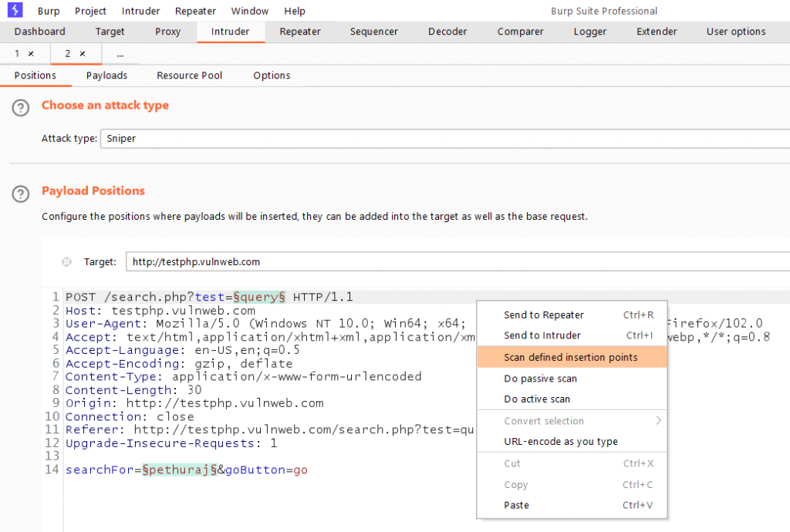Click the Origin header line
The height and width of the screenshot is (532, 790).
[x=194, y=403]
